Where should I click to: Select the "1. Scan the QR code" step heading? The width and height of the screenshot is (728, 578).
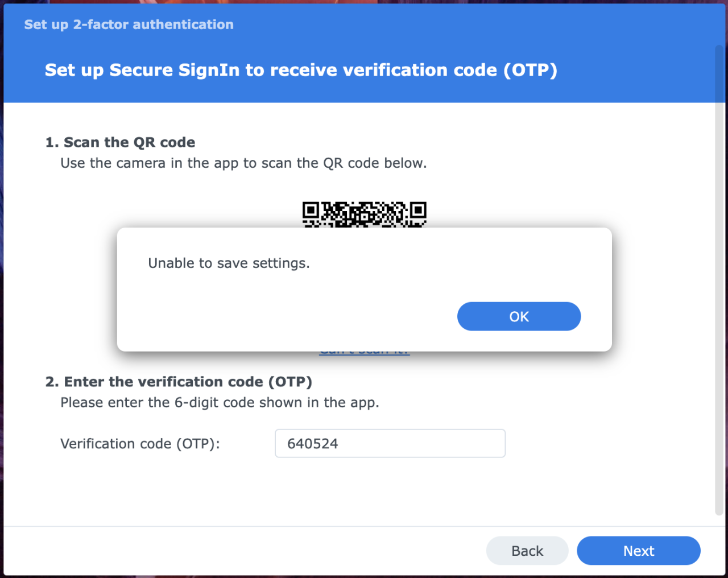tap(120, 142)
